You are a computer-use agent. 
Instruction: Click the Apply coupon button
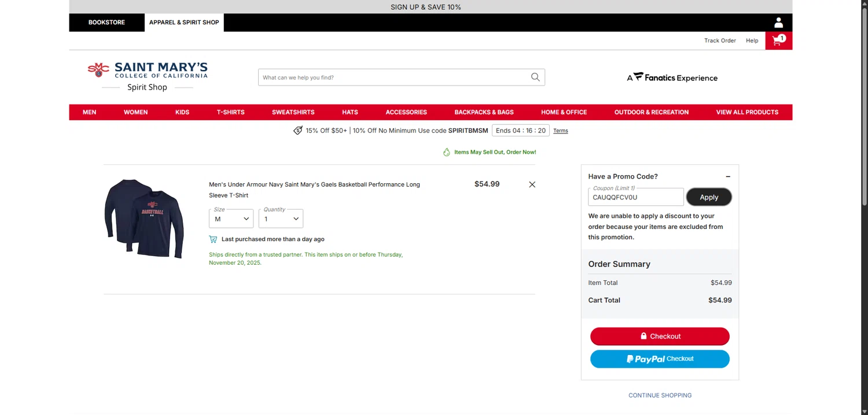tap(709, 197)
